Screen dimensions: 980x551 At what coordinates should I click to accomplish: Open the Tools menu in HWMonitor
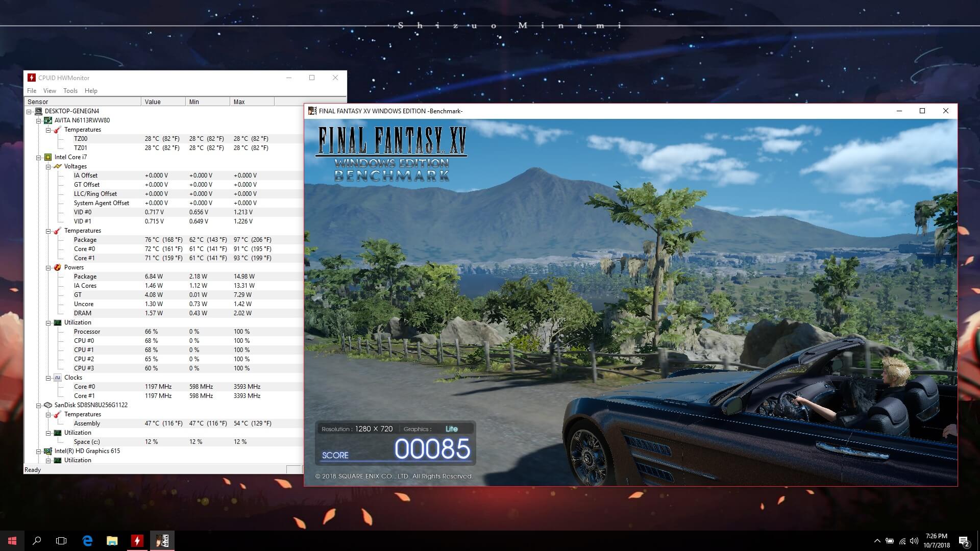tap(70, 91)
